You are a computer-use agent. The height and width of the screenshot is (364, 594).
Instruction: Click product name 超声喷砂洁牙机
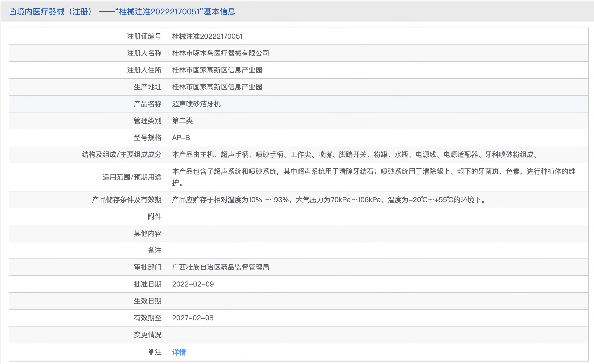click(x=196, y=104)
